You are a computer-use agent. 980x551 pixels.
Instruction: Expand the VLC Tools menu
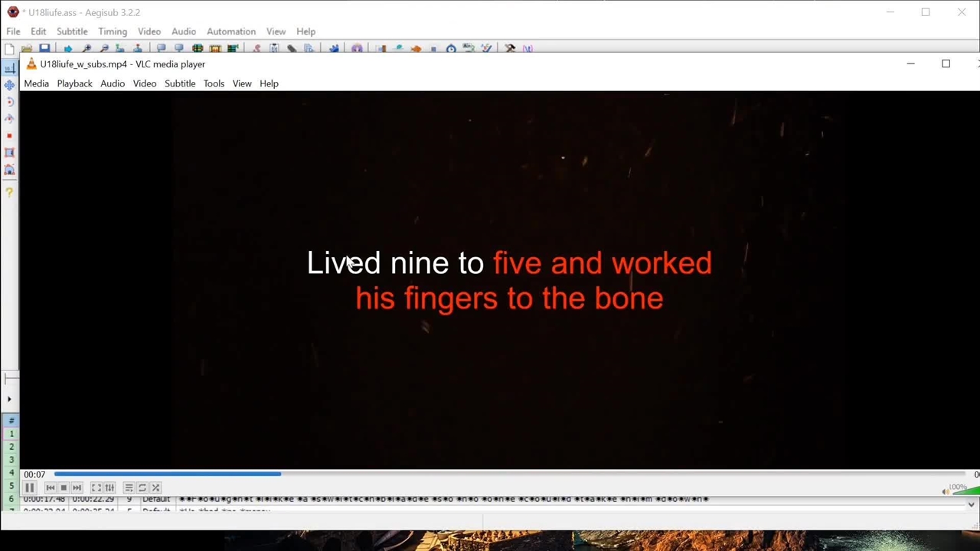coord(214,83)
